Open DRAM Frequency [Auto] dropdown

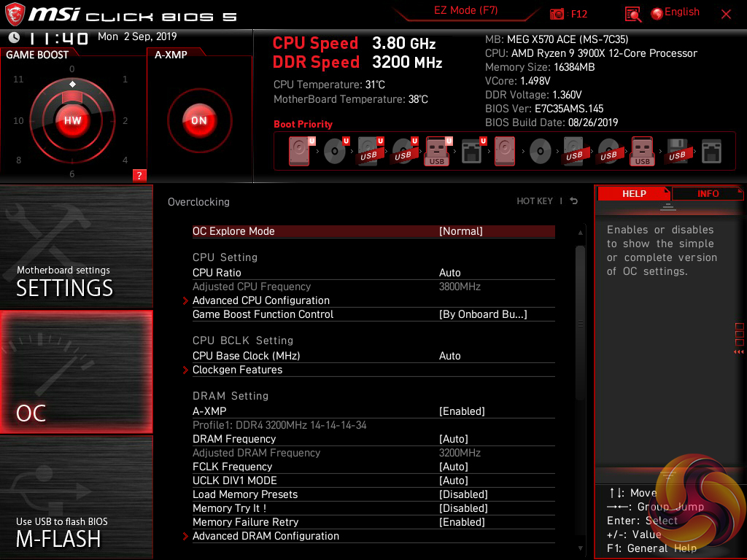pyautogui.click(x=373, y=439)
